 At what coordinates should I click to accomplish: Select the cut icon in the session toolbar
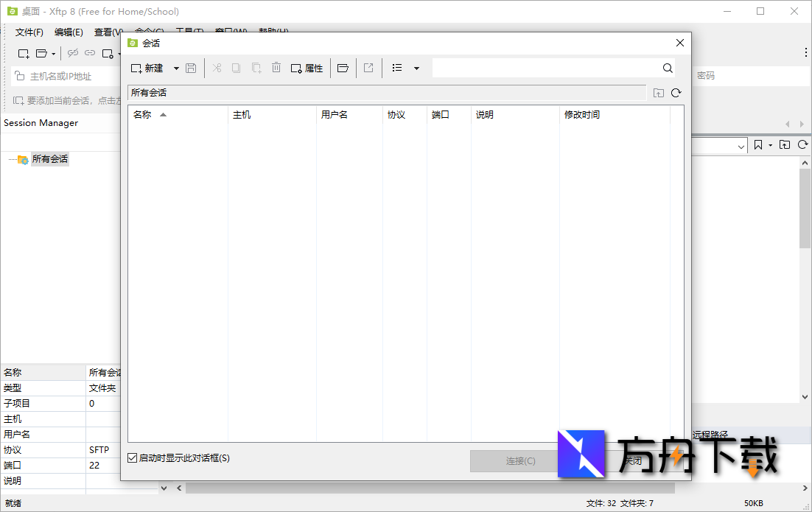click(x=218, y=68)
